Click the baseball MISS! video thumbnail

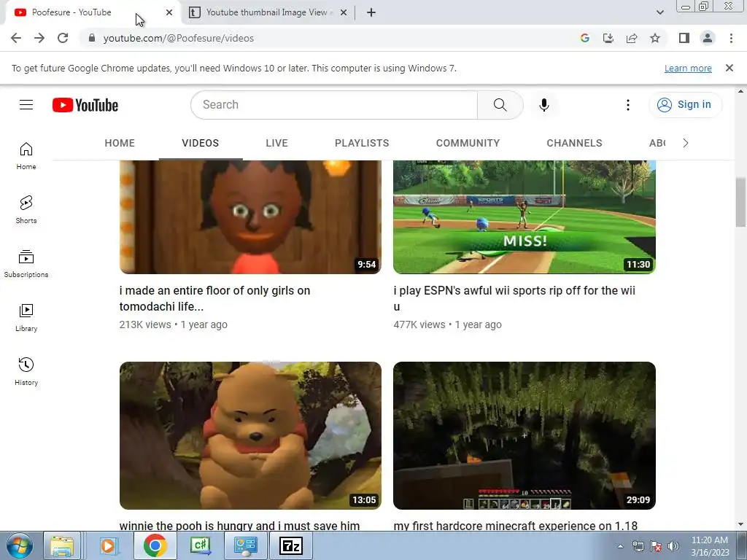point(525,217)
